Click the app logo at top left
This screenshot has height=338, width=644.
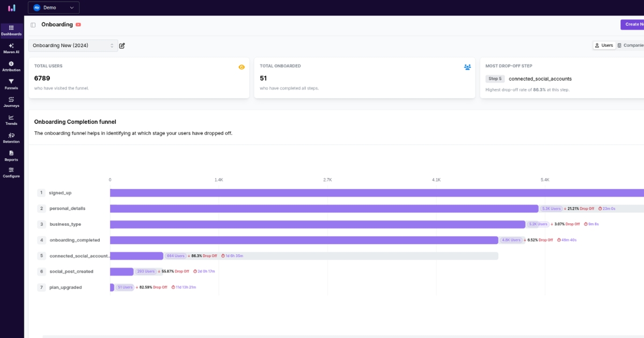pyautogui.click(x=12, y=8)
